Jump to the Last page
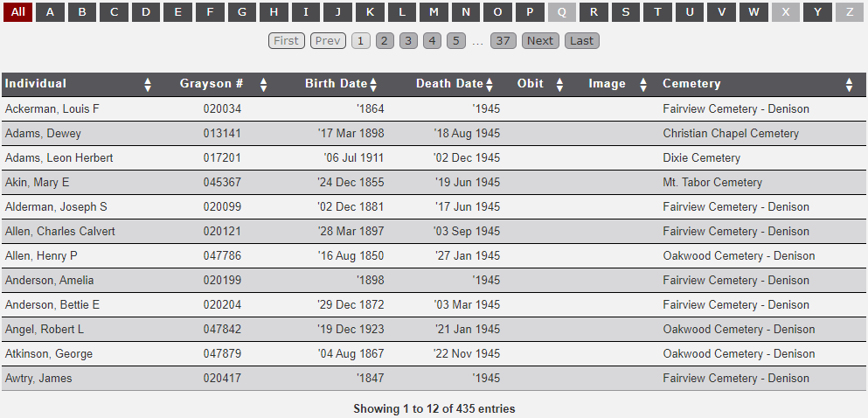 pos(581,41)
